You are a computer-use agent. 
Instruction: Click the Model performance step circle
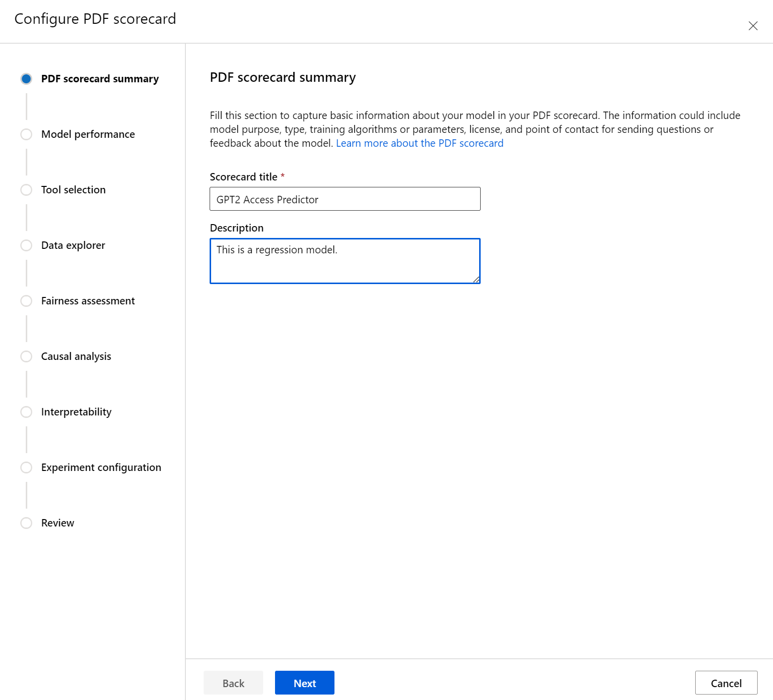(x=26, y=134)
